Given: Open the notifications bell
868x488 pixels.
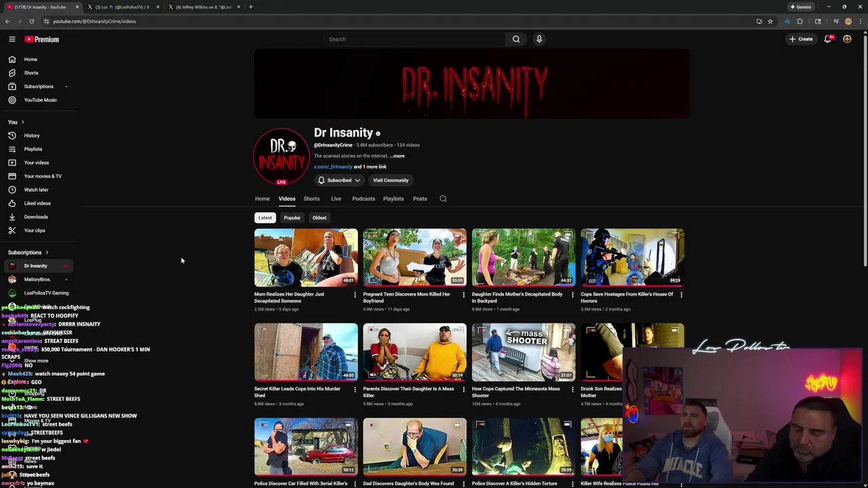Looking at the screenshot, I should click(827, 39).
